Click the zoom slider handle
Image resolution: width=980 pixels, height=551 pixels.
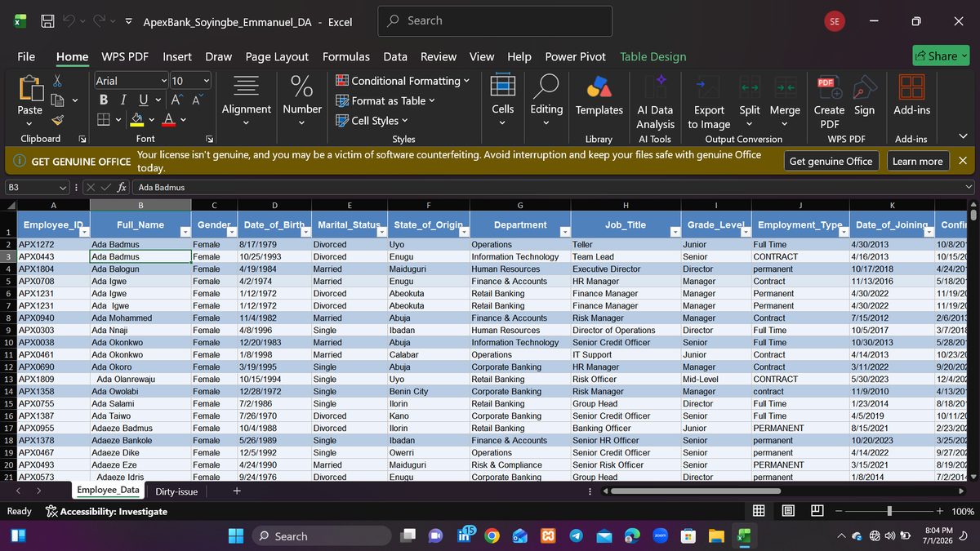coord(889,511)
